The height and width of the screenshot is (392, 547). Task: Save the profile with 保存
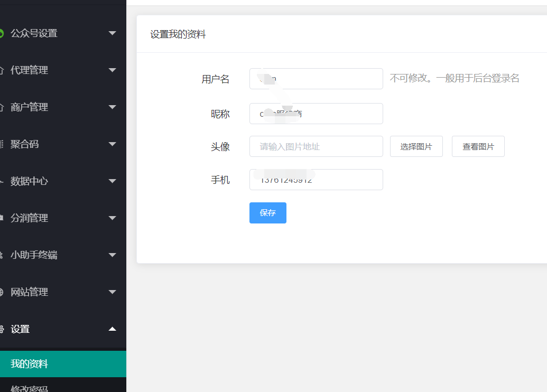pos(268,213)
